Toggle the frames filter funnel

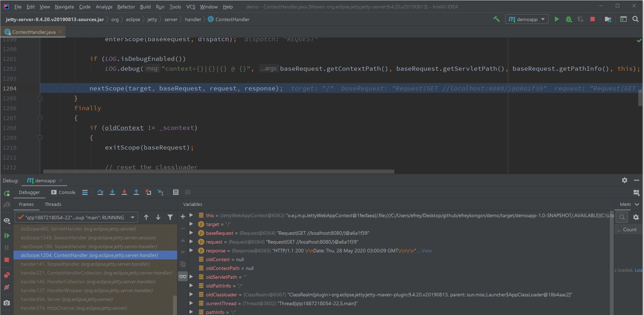coord(170,217)
